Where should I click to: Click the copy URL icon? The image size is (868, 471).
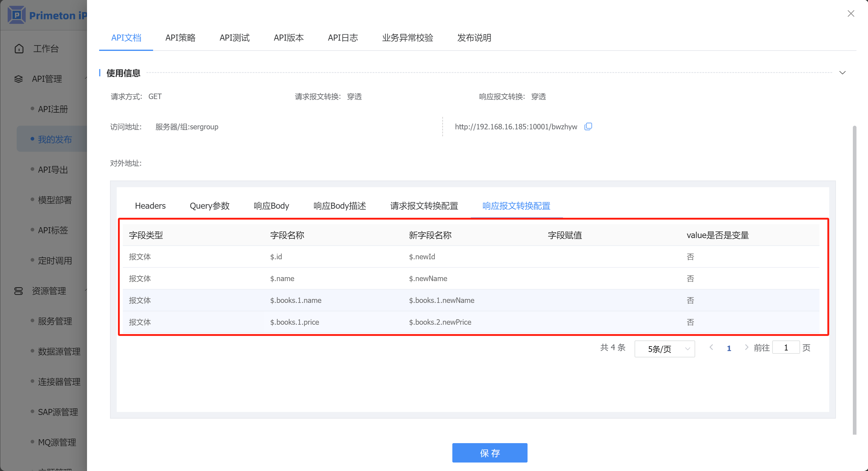coord(588,127)
